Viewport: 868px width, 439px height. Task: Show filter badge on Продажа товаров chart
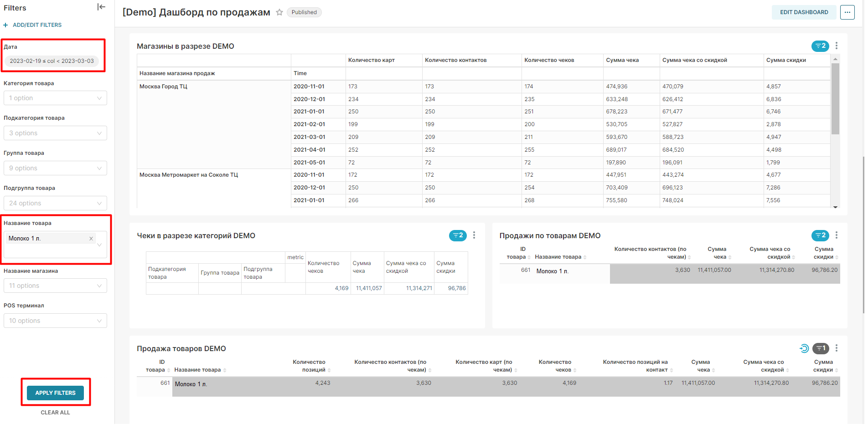tap(820, 348)
